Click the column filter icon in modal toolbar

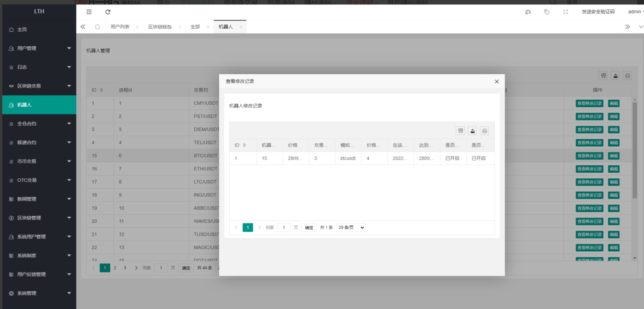click(460, 131)
